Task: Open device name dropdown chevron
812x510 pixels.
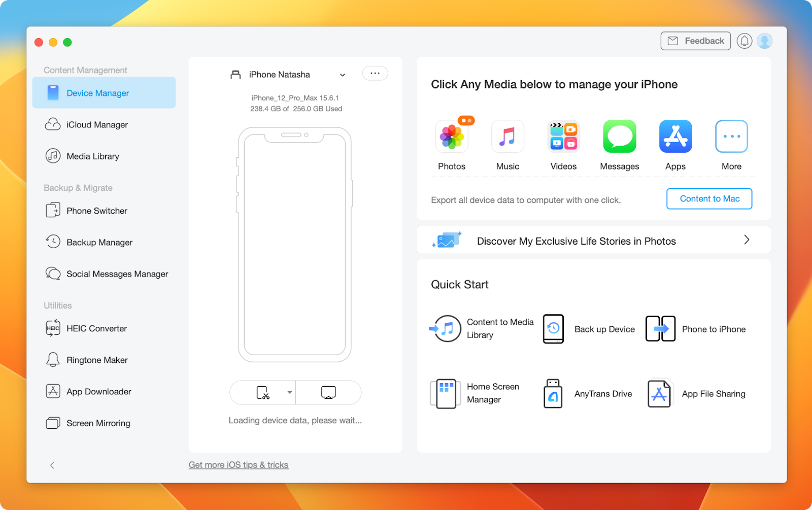Action: tap(343, 75)
